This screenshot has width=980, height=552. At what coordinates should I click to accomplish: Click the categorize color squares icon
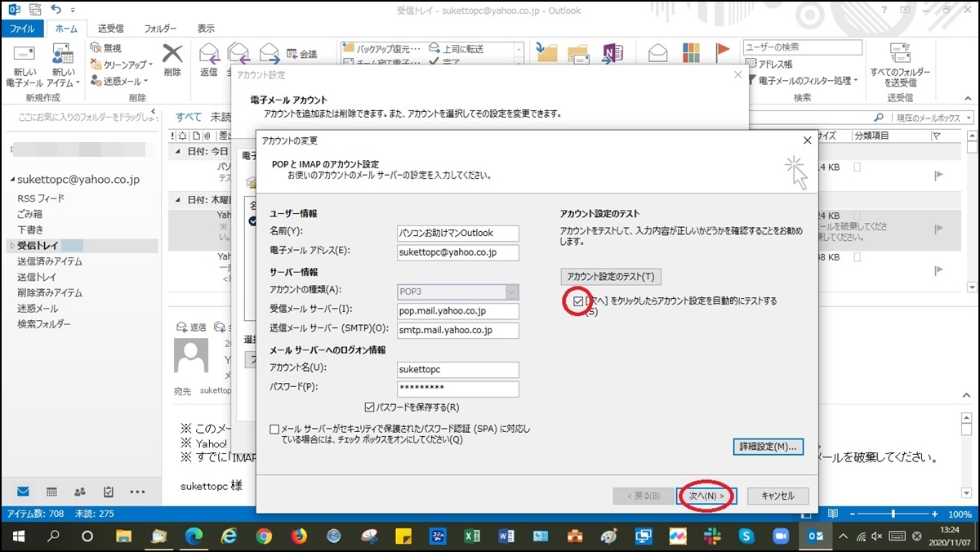(x=691, y=53)
